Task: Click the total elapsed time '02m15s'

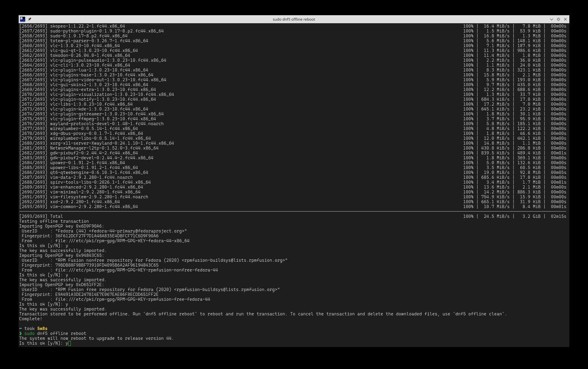Action: point(558,216)
